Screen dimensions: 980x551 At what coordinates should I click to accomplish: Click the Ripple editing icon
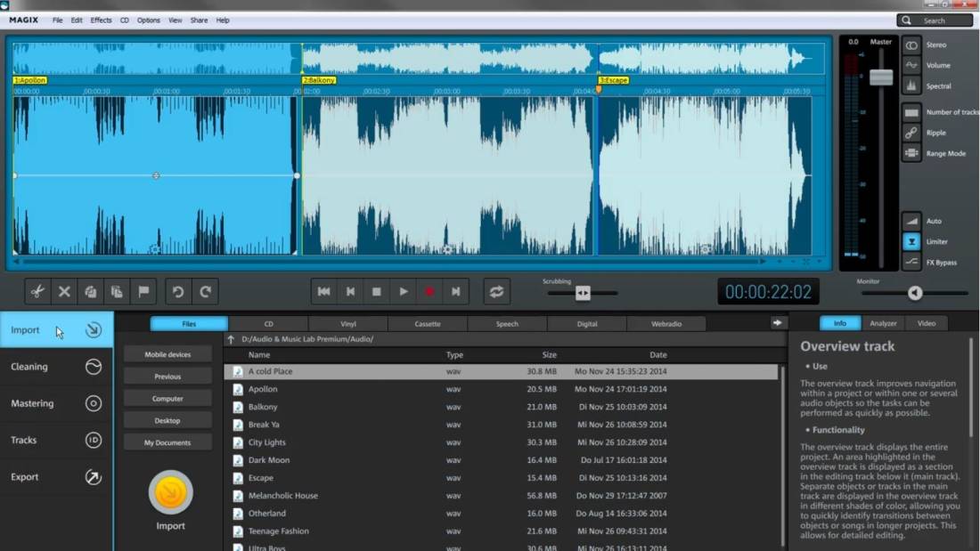point(911,132)
